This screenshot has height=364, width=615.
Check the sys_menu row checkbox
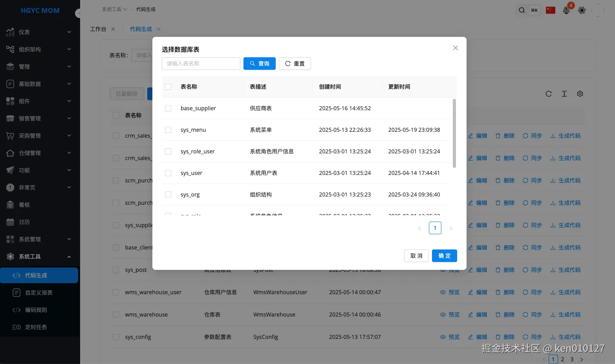[x=168, y=130]
